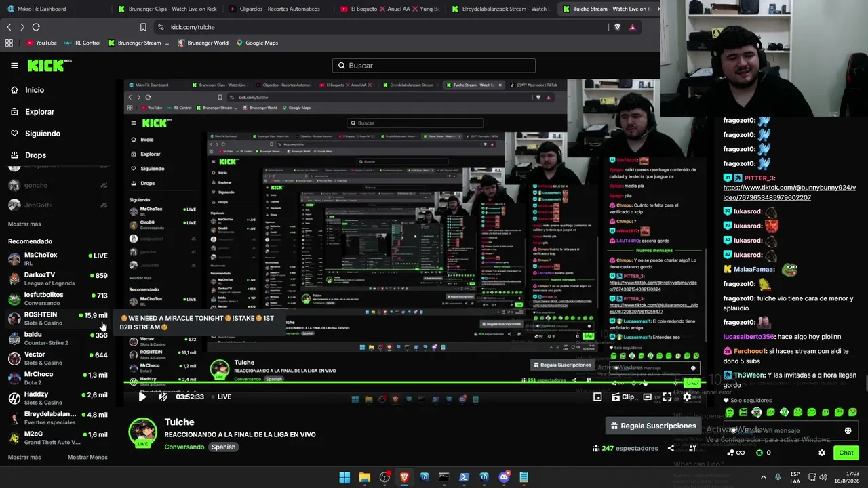Screen dimensions: 868x488
Task: Select the Spanish language tag
Action: tap(223, 447)
